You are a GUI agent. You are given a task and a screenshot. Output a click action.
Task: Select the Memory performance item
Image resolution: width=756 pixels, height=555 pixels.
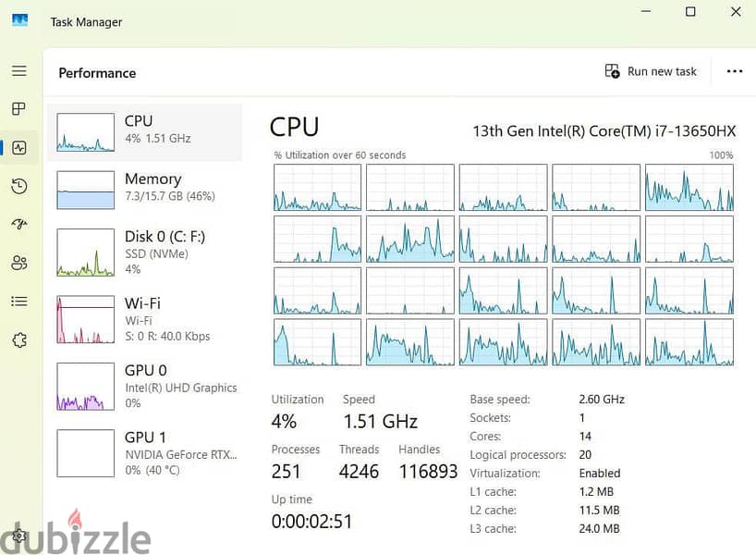click(145, 190)
